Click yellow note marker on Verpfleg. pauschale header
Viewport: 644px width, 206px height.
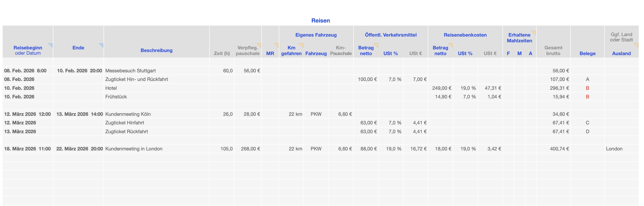click(x=259, y=45)
